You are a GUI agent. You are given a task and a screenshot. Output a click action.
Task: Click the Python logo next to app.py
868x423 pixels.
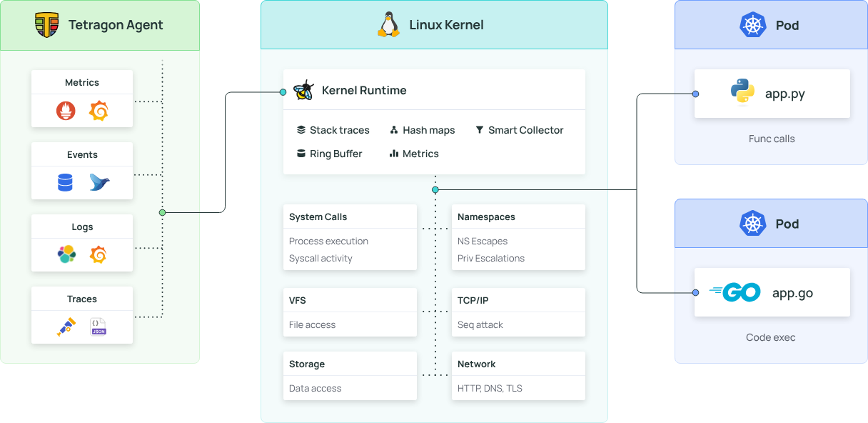742,93
